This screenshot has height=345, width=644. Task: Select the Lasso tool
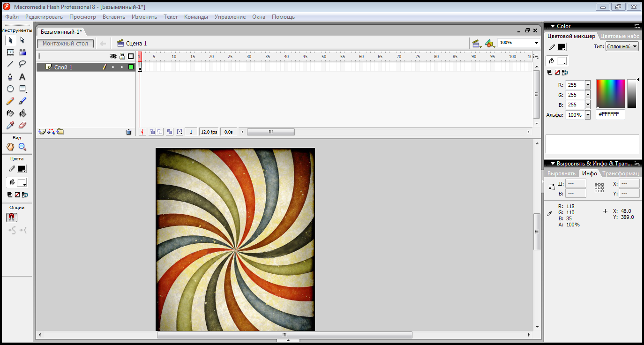click(x=22, y=64)
